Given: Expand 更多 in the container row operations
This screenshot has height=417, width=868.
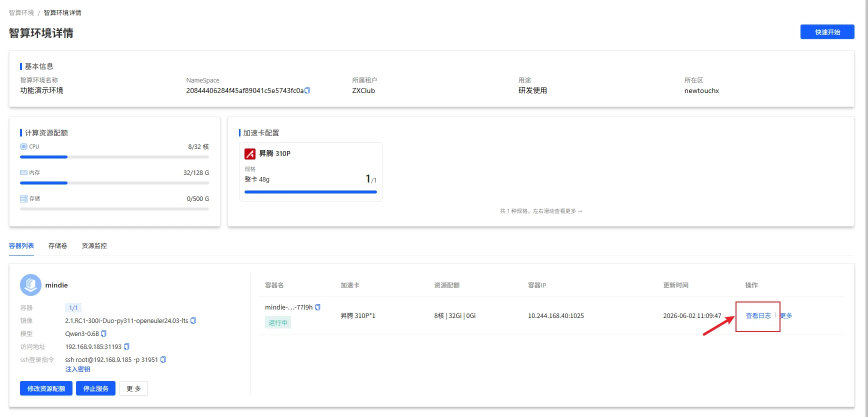Looking at the screenshot, I should (x=786, y=315).
